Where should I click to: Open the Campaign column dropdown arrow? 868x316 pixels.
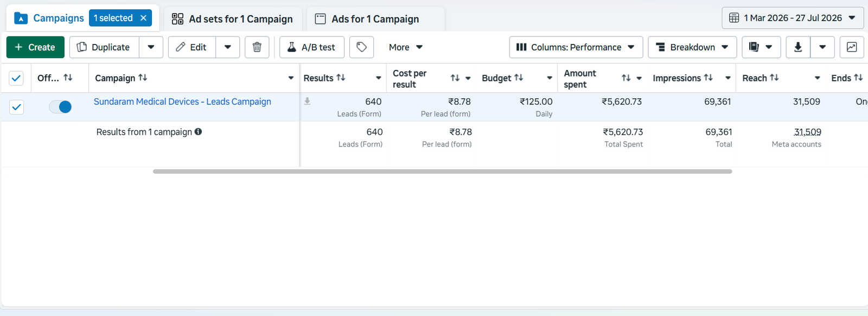[x=291, y=78]
